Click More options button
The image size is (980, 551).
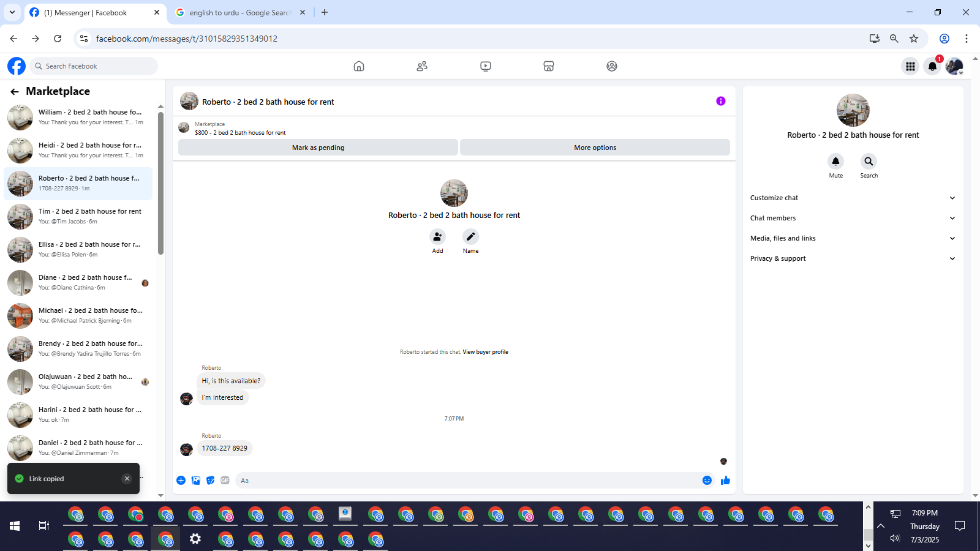click(x=595, y=148)
